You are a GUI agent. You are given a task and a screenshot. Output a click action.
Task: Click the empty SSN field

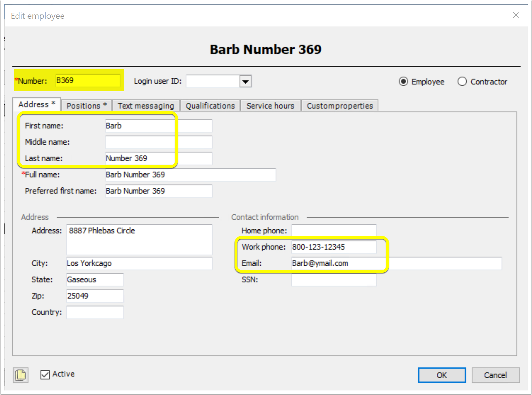334,280
